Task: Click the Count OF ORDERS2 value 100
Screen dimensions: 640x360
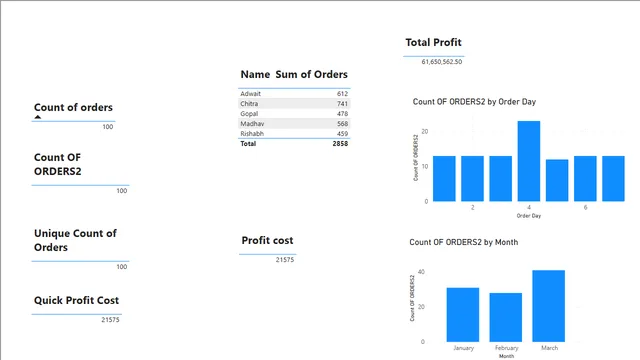Action: [122, 191]
